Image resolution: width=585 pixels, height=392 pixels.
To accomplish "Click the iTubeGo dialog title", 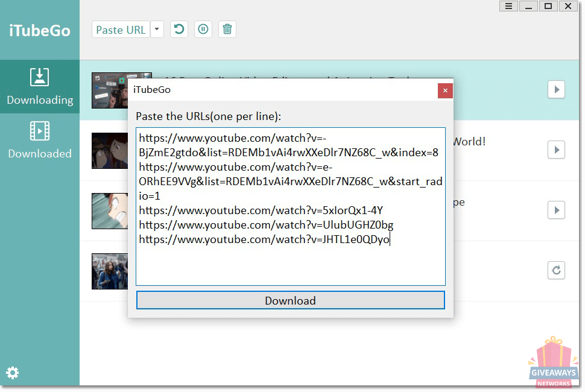I will pos(152,90).
